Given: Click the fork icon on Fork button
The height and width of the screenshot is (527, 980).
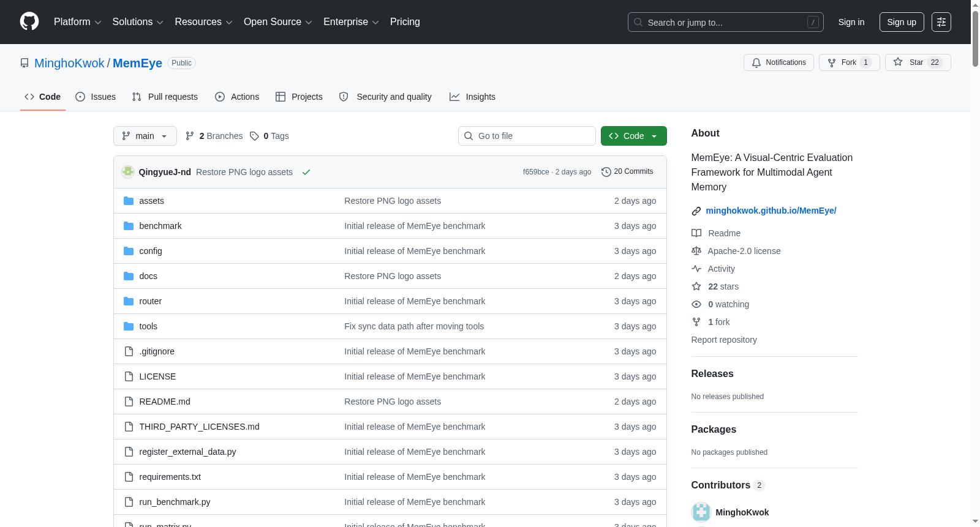Looking at the screenshot, I should (832, 62).
